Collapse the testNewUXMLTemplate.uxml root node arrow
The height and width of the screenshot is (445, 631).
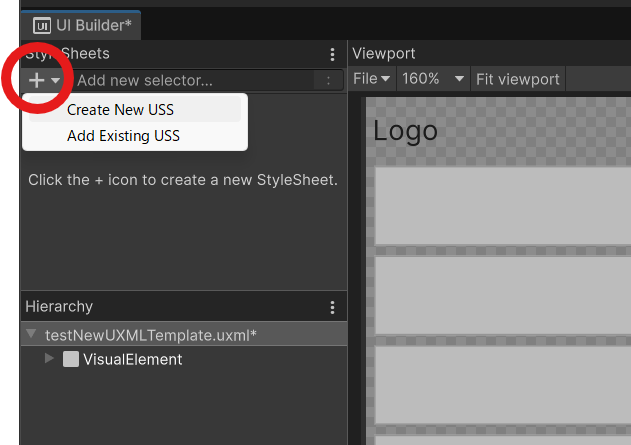32,335
